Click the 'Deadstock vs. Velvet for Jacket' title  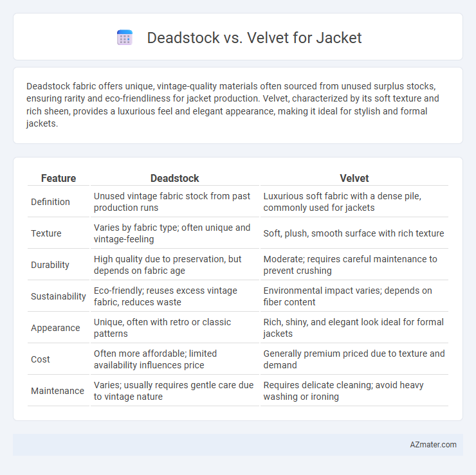254,38
